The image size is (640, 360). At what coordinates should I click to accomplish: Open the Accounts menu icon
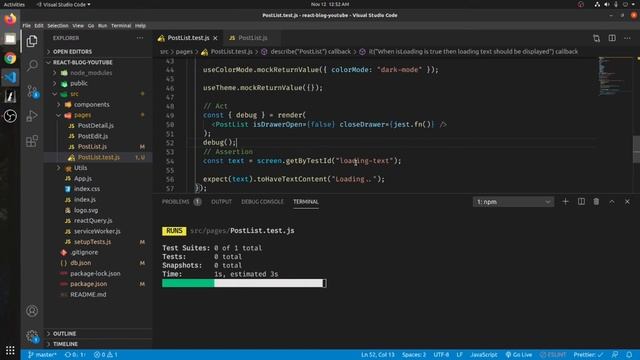(32, 311)
